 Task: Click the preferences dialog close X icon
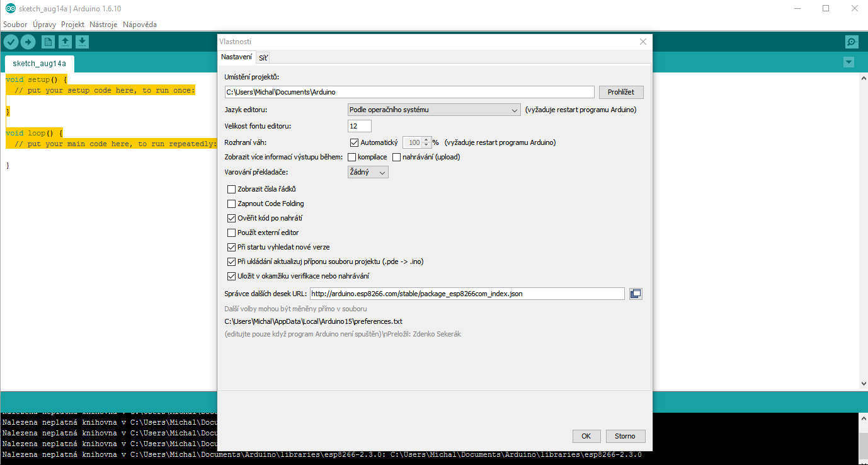(642, 41)
